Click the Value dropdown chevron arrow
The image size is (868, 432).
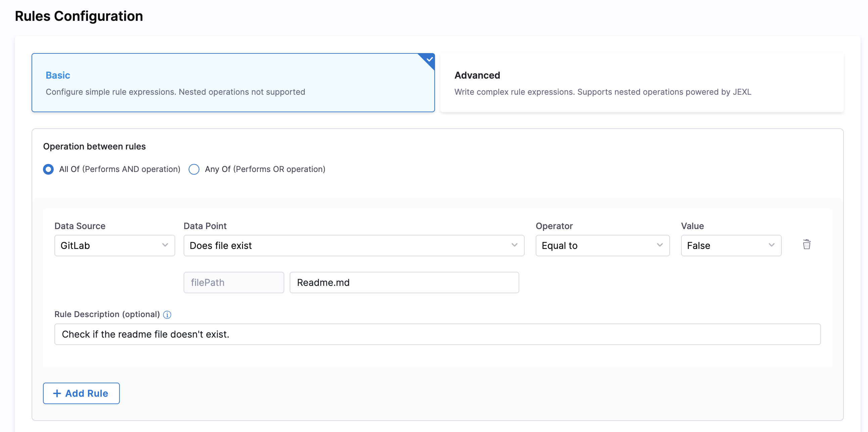[772, 245]
